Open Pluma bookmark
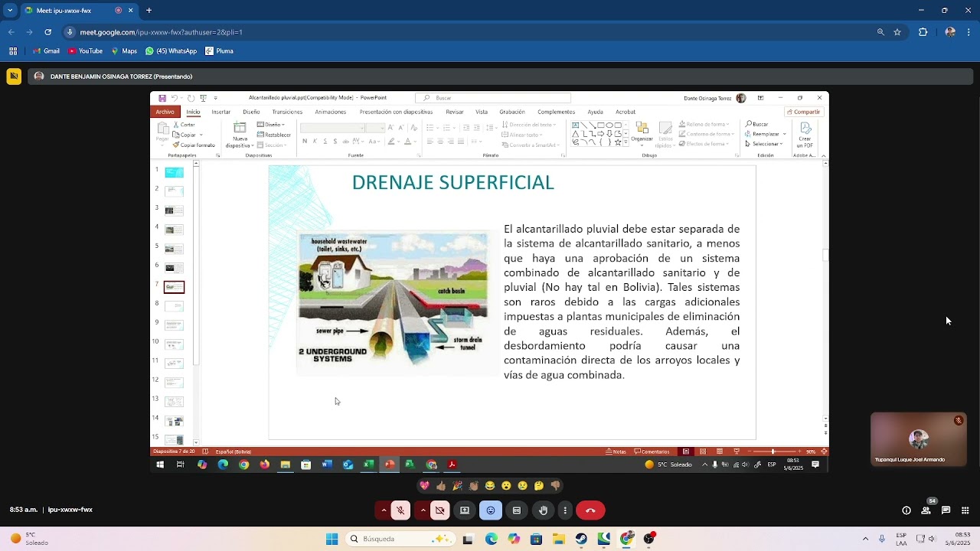Screen dimensions: 980x551 tap(219, 51)
